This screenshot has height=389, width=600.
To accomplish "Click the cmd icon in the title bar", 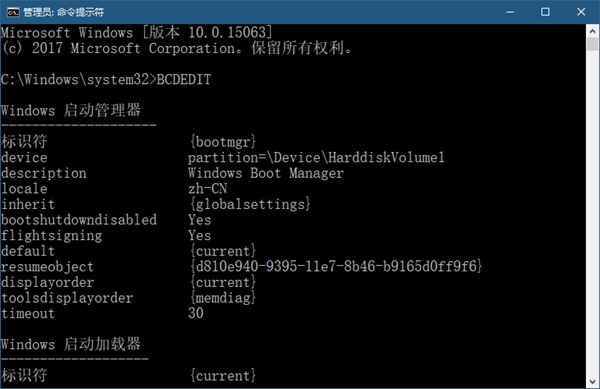I will pyautogui.click(x=13, y=12).
